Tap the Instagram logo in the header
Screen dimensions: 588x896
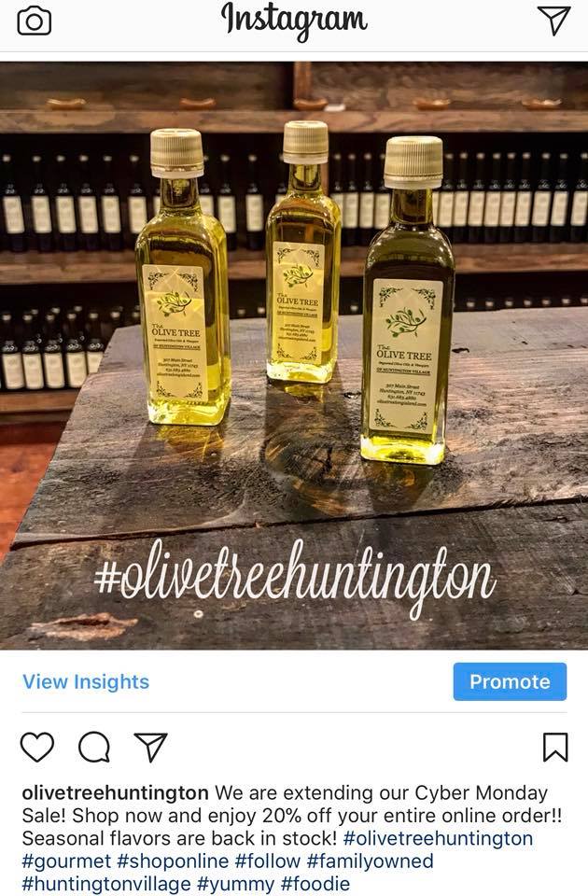(294, 21)
